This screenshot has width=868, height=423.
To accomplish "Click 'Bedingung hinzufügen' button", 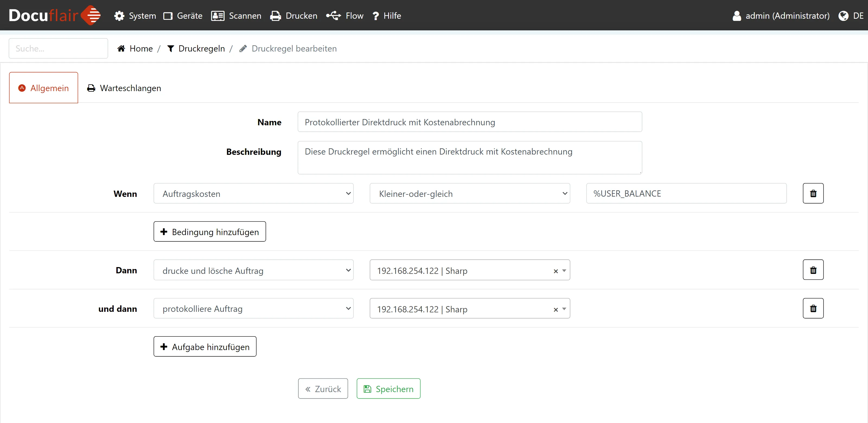I will (x=210, y=232).
